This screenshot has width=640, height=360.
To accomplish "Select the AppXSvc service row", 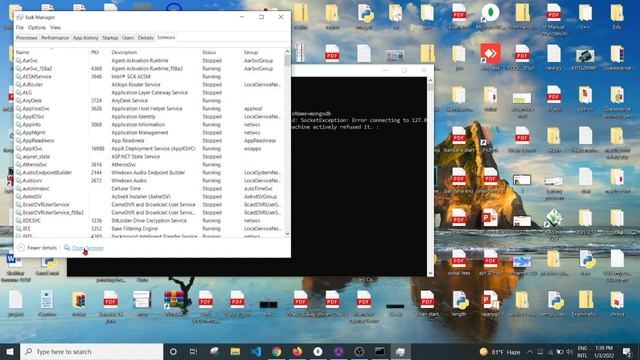I will 149,149.
